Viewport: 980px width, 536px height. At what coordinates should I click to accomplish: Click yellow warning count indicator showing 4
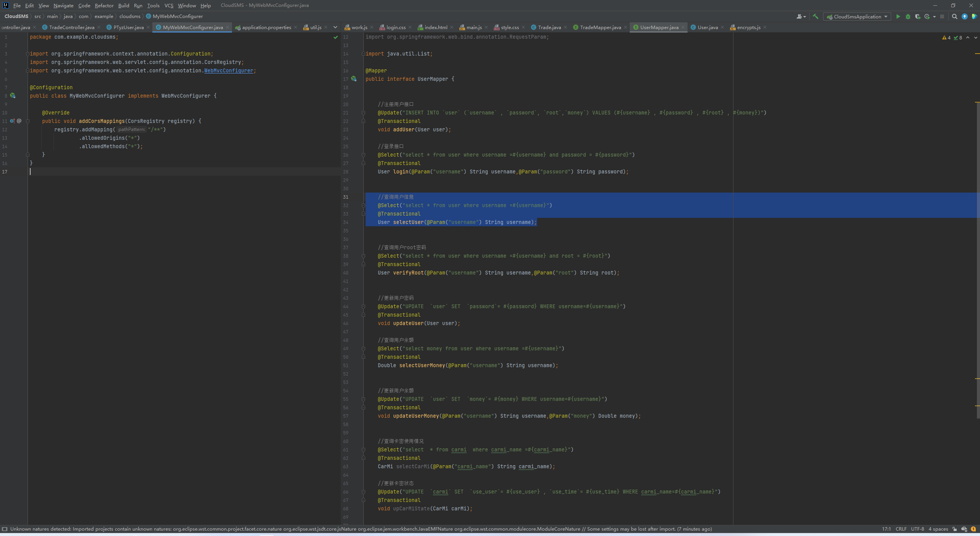tap(946, 38)
